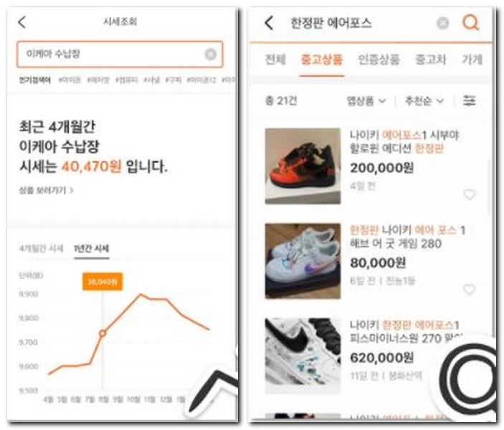Select the 인증상품 tab
Screen dimensions: 504x430
379,59
